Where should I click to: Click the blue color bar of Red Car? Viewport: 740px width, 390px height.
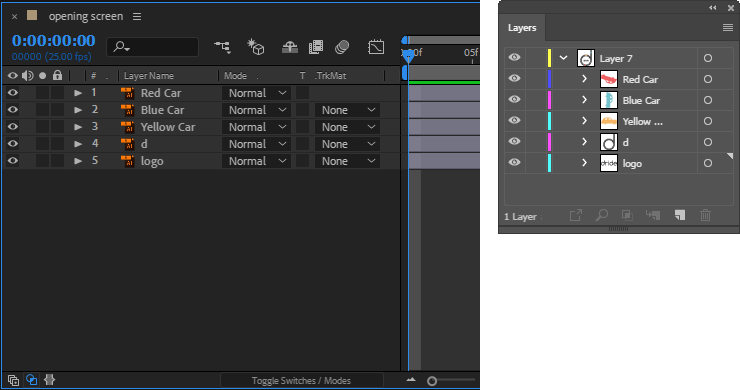pos(549,79)
